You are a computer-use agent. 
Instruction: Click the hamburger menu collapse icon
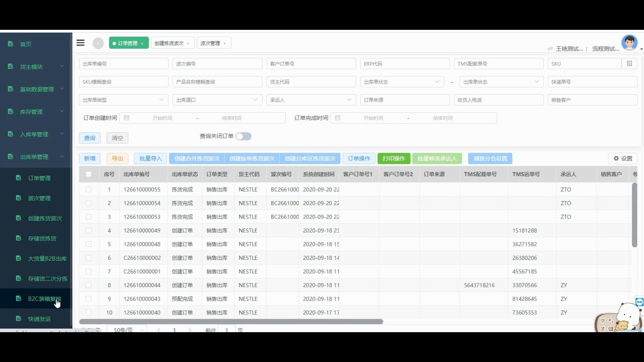(80, 43)
